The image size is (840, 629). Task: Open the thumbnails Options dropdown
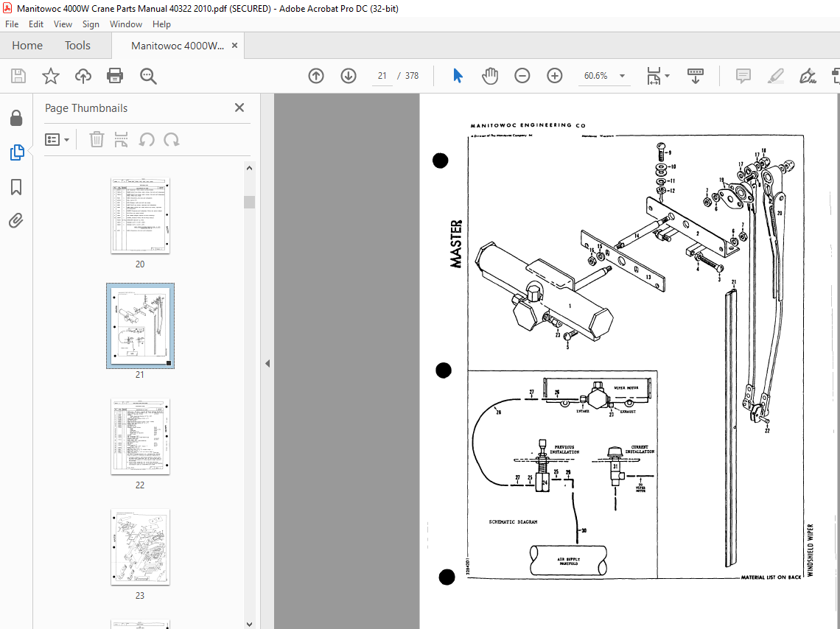click(x=57, y=140)
